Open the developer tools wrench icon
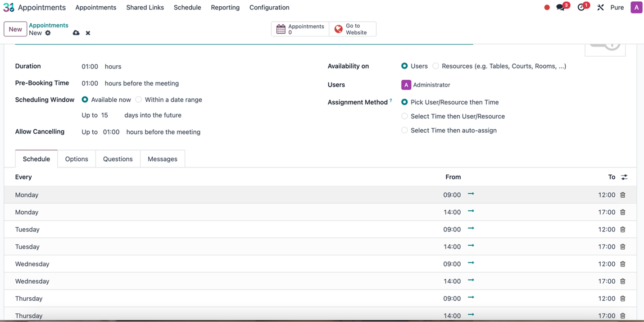Viewport: 644px width, 322px height. click(600, 7)
